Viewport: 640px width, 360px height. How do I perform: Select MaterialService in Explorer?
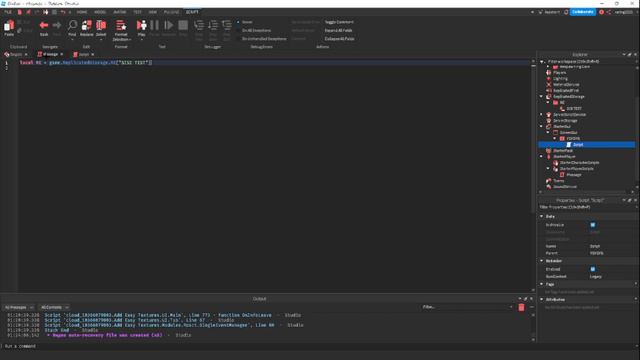[566, 84]
